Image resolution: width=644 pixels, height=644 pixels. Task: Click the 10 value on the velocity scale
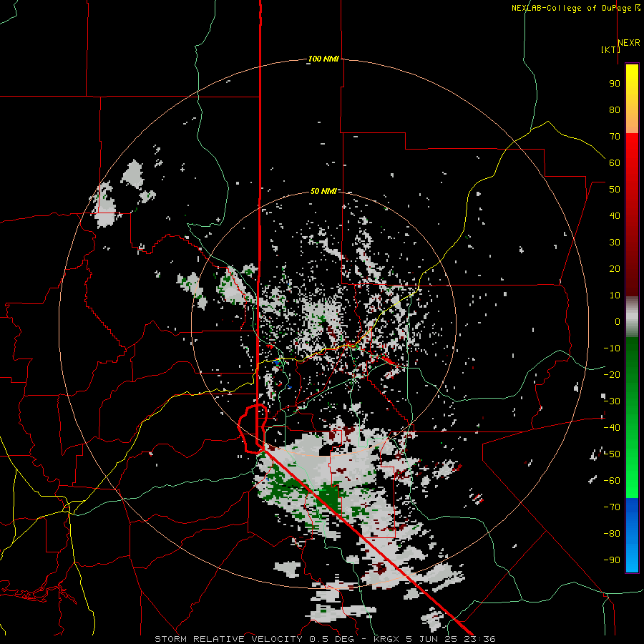click(615, 296)
